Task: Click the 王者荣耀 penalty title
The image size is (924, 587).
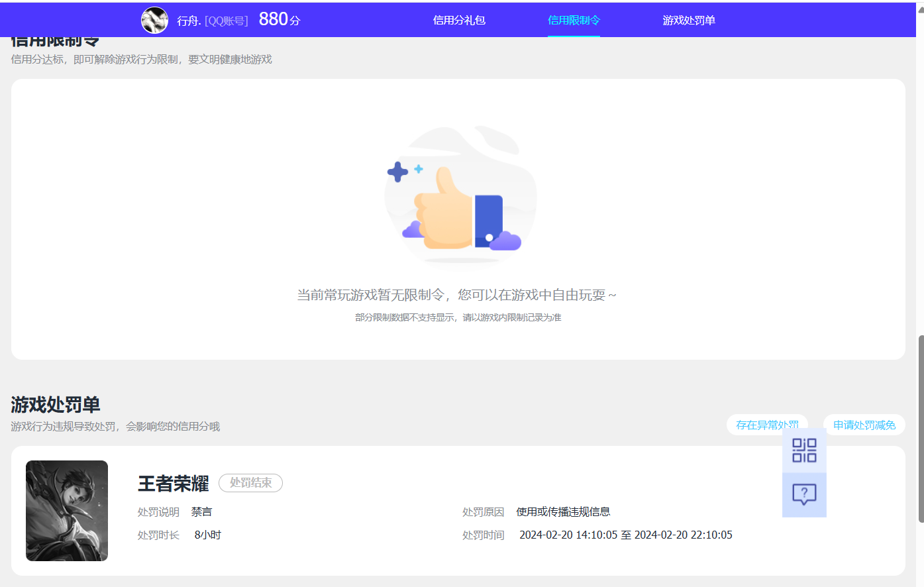Action: coord(172,484)
